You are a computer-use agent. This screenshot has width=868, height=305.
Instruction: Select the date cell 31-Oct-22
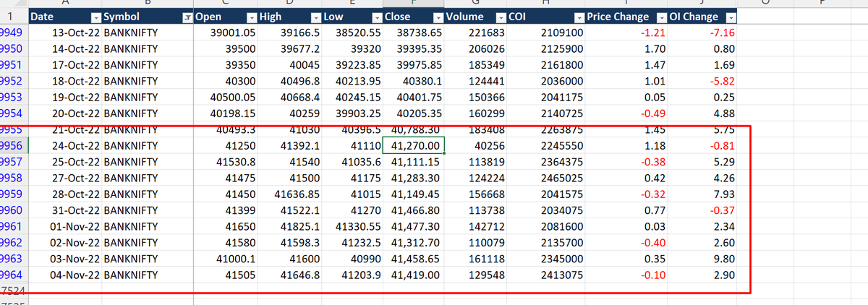(76, 210)
